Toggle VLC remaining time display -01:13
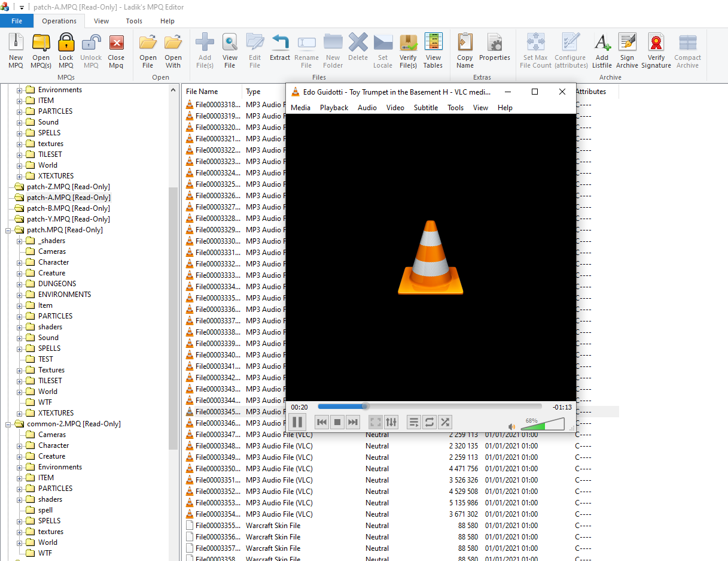 [x=562, y=407]
